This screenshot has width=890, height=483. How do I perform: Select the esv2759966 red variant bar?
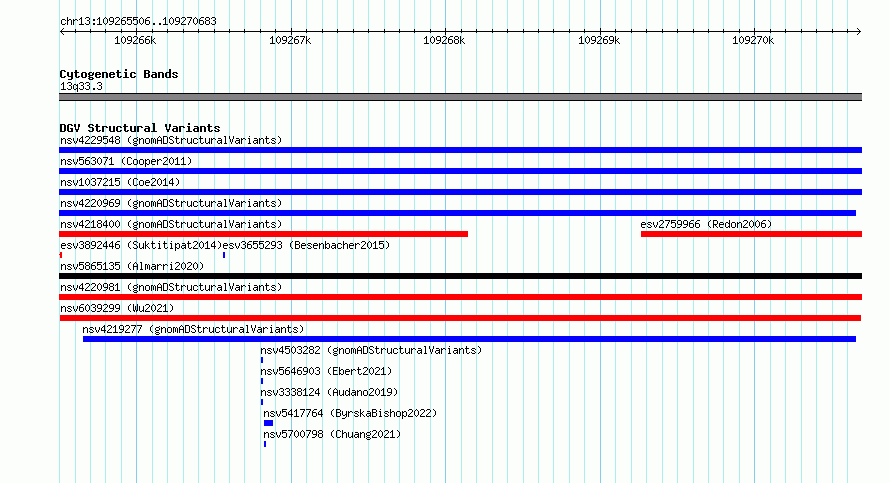point(752,234)
